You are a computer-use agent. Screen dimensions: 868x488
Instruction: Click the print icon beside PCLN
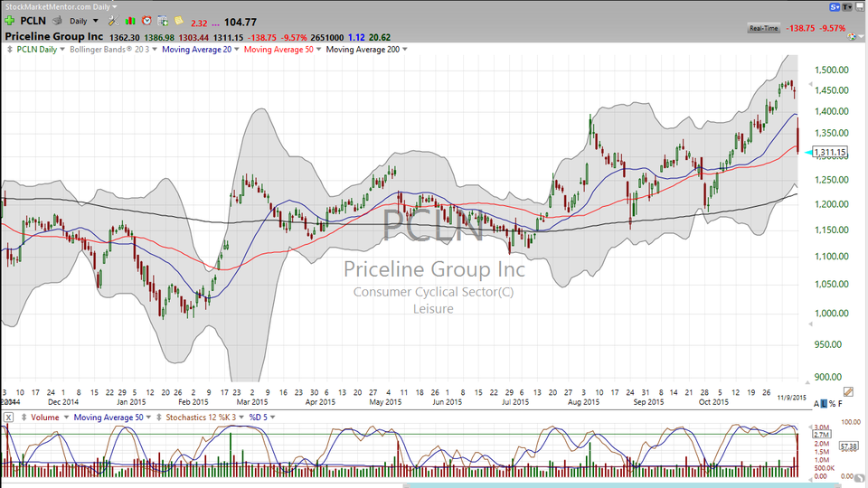[56, 21]
